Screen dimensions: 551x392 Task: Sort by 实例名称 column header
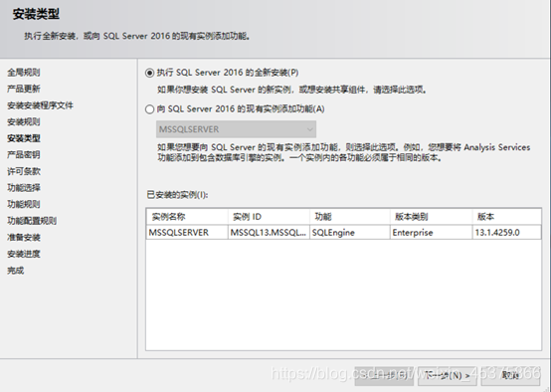pyautogui.click(x=187, y=217)
